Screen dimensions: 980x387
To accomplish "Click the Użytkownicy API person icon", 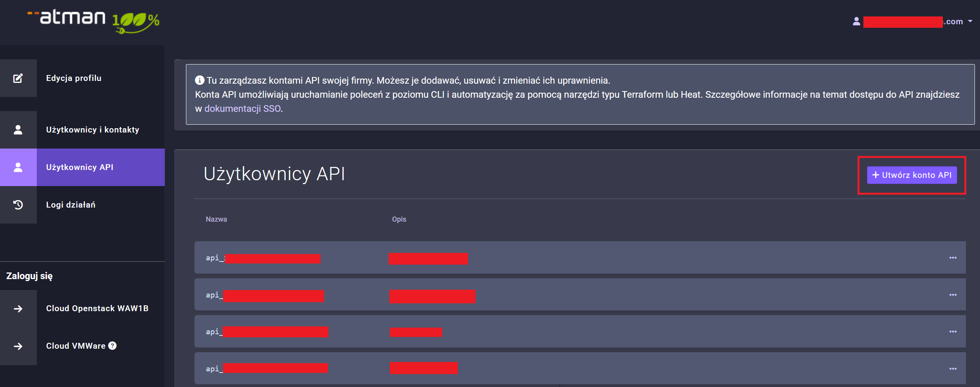I will 18,167.
